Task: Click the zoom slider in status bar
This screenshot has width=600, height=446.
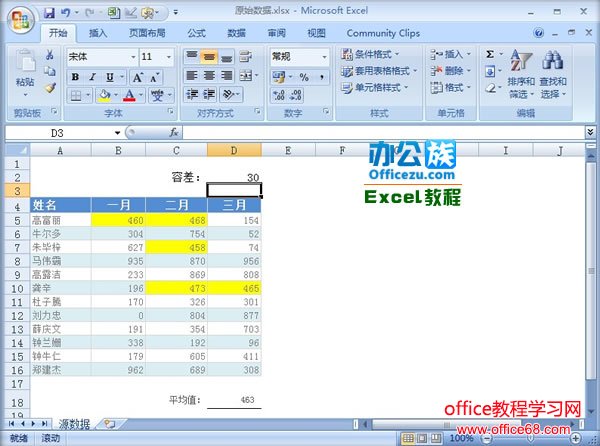Action: [530, 438]
